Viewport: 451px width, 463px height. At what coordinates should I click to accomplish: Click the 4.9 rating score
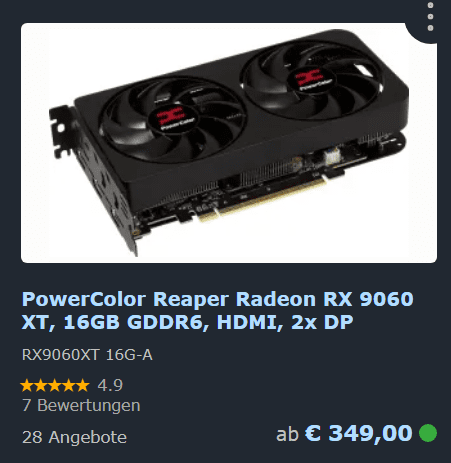110,385
